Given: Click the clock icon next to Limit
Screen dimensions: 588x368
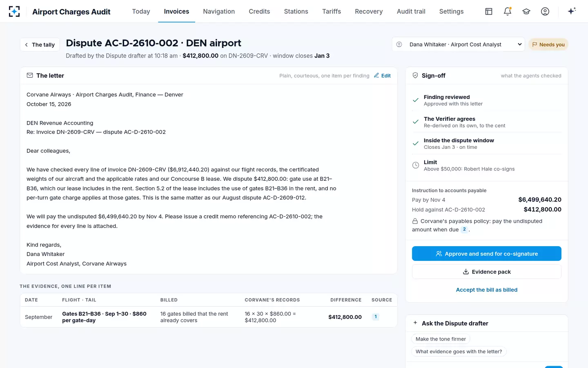Looking at the screenshot, I should [416, 165].
